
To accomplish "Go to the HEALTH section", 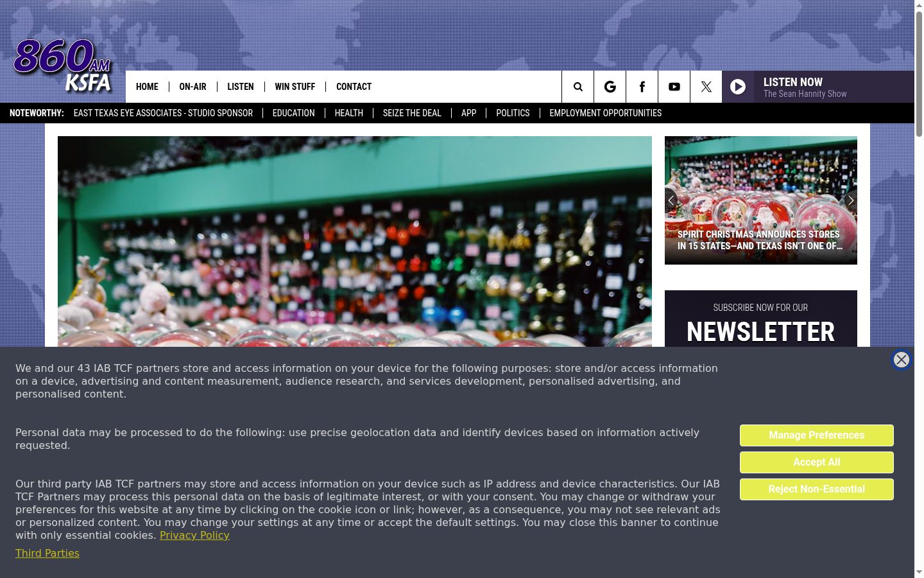I will pos(348,113).
